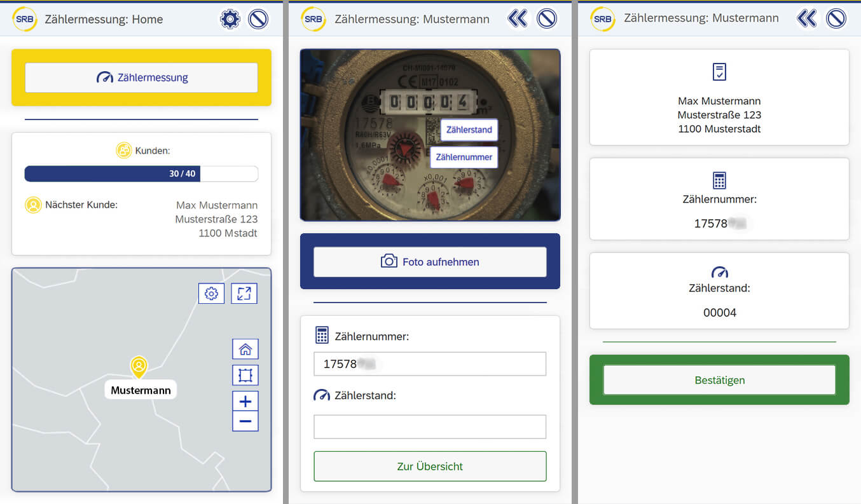
Task: Click the Zählernummer input field
Action: 430,364
